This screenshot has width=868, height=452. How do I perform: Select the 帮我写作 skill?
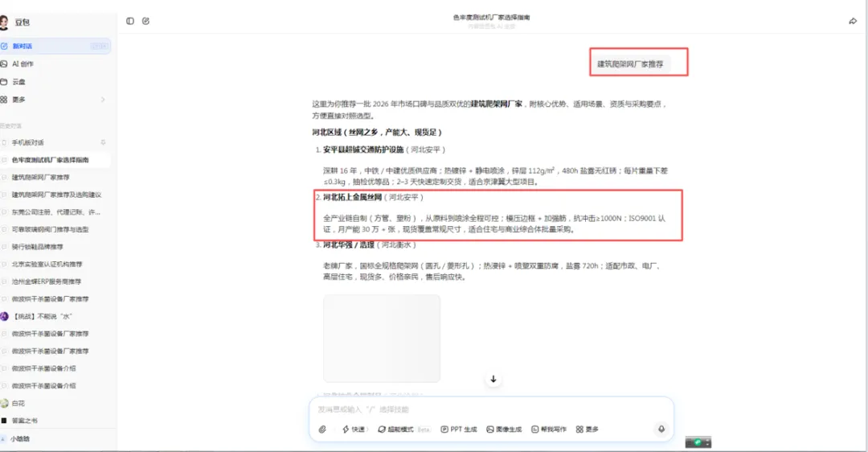point(549,429)
